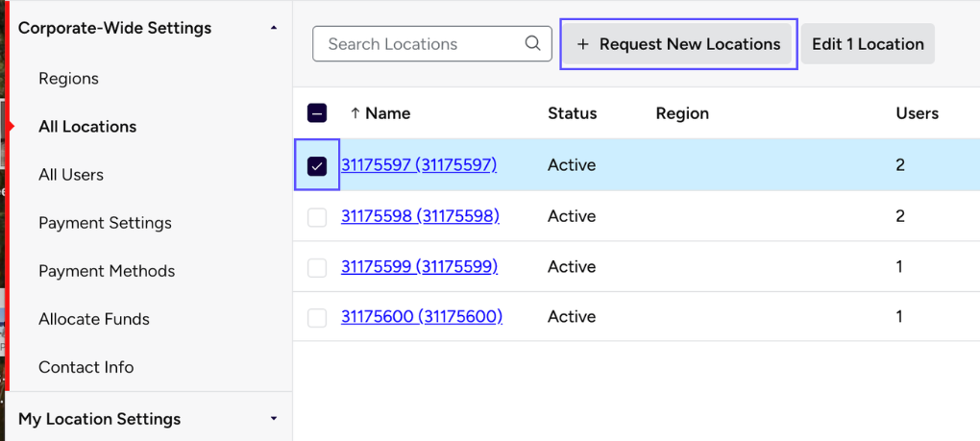The width and height of the screenshot is (980, 441).
Task: Open Allocate Funds in the sidebar
Action: [94, 319]
